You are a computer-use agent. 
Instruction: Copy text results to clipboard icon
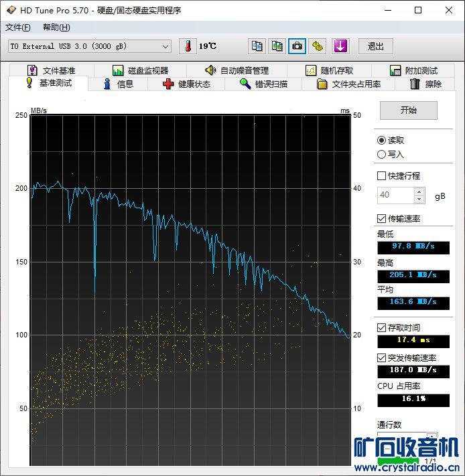pyautogui.click(x=257, y=46)
